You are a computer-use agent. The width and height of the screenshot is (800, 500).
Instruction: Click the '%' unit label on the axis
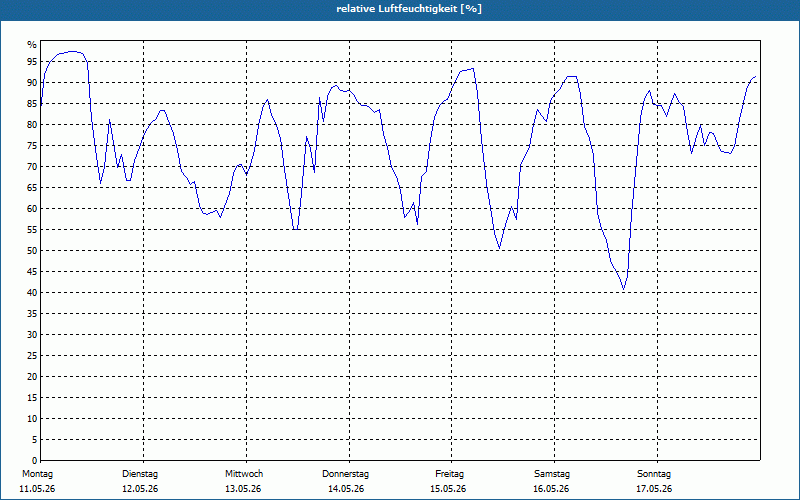pyautogui.click(x=32, y=45)
